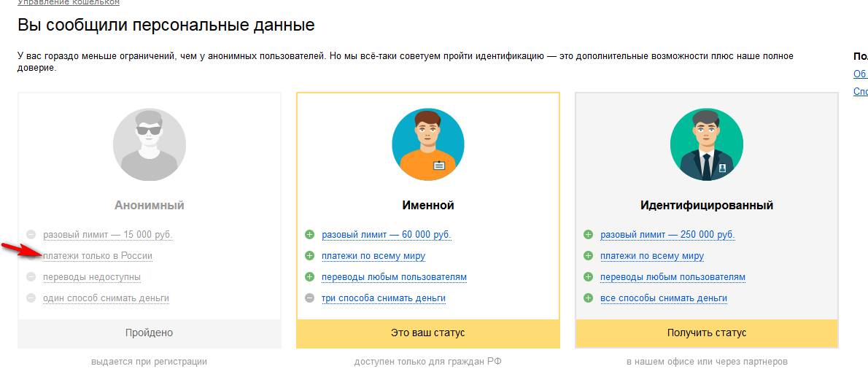Click the Идентифицированный avatar in suit

(x=706, y=144)
